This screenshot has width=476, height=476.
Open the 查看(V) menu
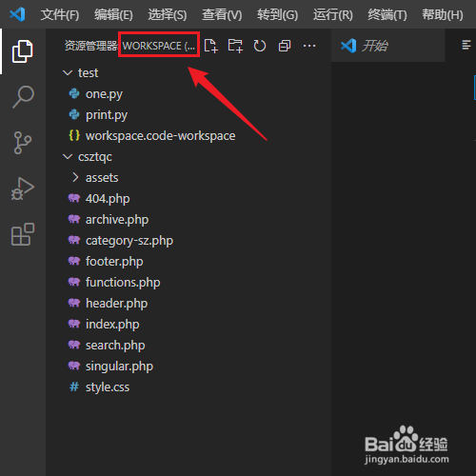click(x=222, y=14)
